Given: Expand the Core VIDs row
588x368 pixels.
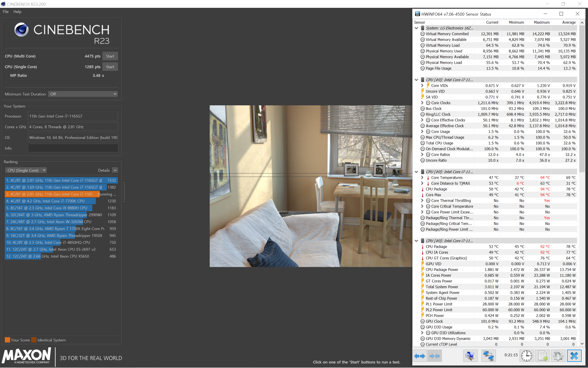Looking at the screenshot, I should click(422, 85).
